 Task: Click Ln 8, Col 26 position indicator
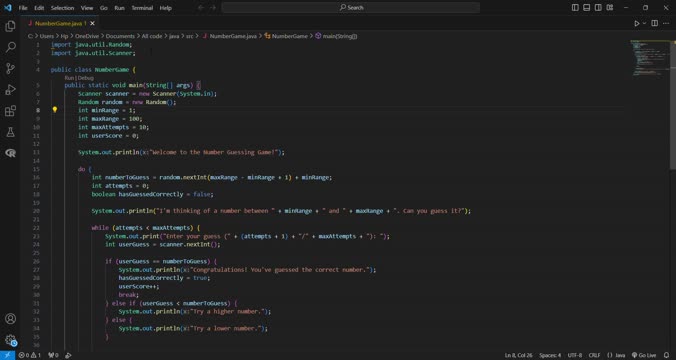[518, 355]
